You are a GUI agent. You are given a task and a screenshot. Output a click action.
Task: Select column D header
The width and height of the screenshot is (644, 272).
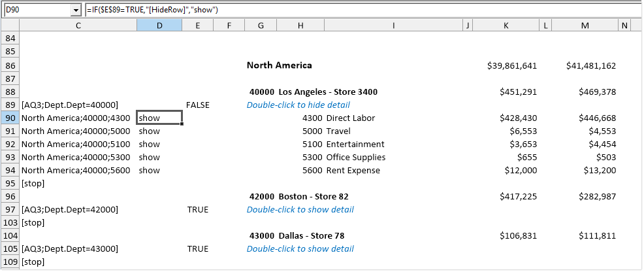coord(159,25)
